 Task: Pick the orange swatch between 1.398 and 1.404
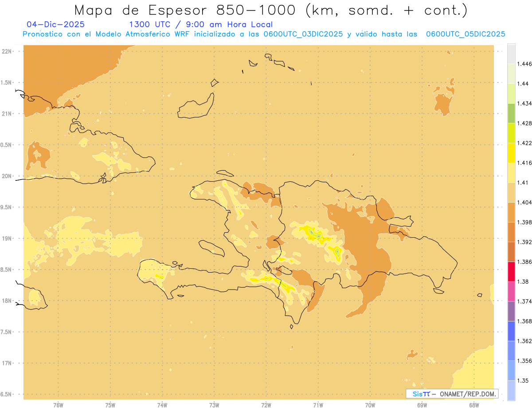(511, 212)
